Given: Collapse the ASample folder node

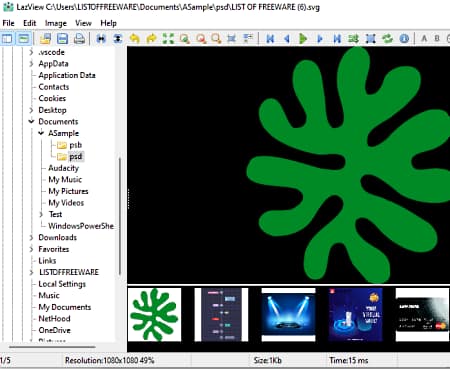Looking at the screenshot, I should (41, 133).
